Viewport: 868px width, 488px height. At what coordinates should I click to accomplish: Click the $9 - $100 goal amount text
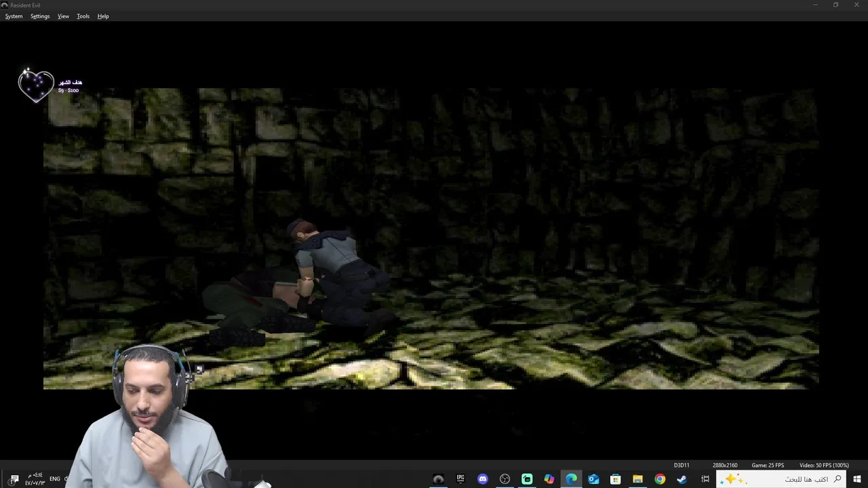click(x=68, y=90)
